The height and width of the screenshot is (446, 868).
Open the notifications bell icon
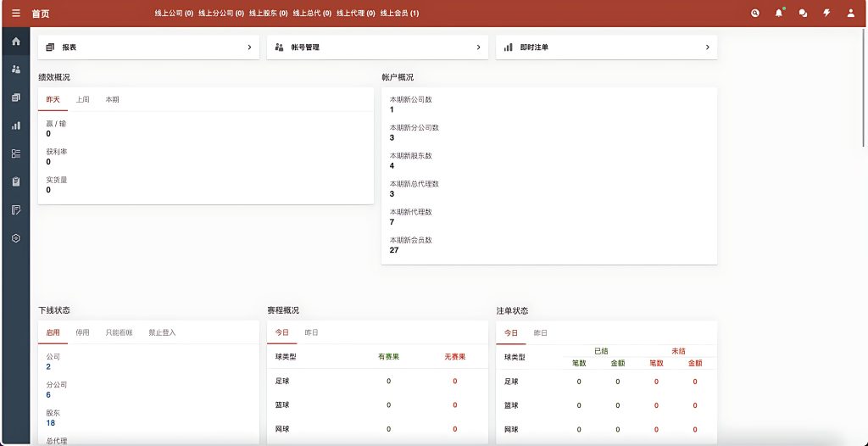(779, 14)
